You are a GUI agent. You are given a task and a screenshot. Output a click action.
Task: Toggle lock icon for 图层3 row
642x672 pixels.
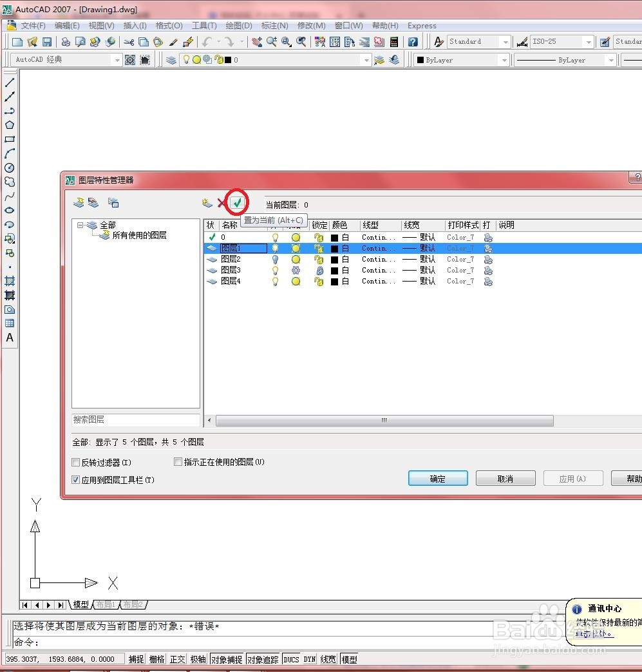[319, 271]
